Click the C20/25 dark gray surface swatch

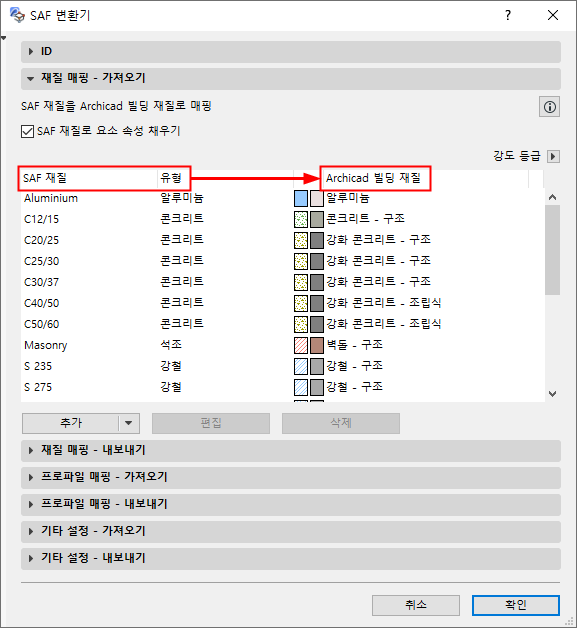(317, 240)
